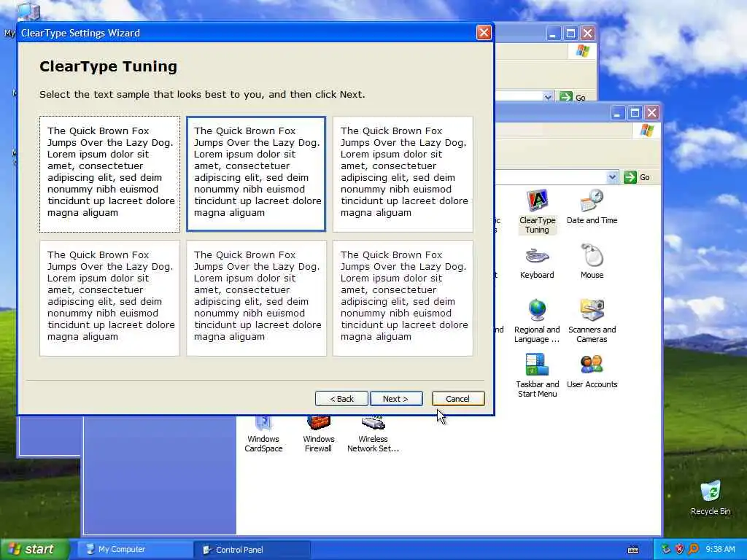The height and width of the screenshot is (560, 747).
Task: Close the ClearType Settings Wizard window
Action: (x=484, y=32)
